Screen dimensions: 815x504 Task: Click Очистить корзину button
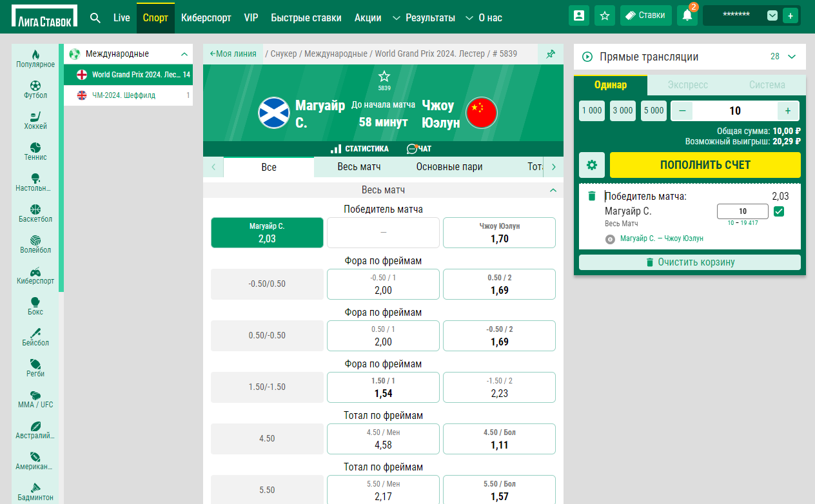click(x=690, y=262)
